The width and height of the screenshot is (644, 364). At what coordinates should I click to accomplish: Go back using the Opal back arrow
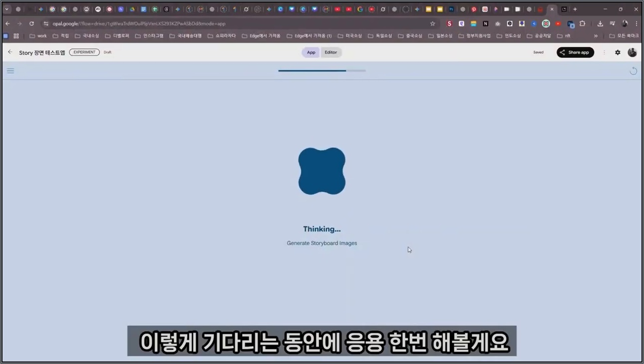click(10, 52)
